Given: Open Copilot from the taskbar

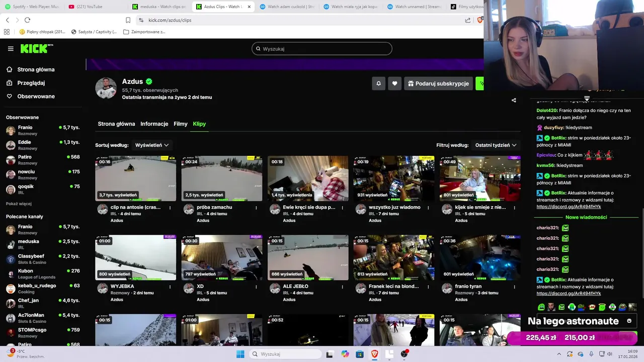Looking at the screenshot, I should click(345, 354).
